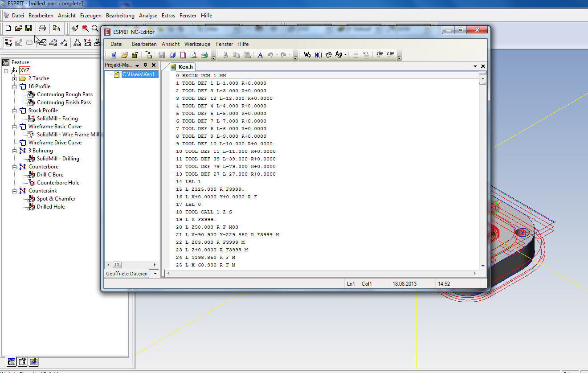
Task: Click the Copy icon in ESPRIT main toolbar
Action: (x=56, y=28)
